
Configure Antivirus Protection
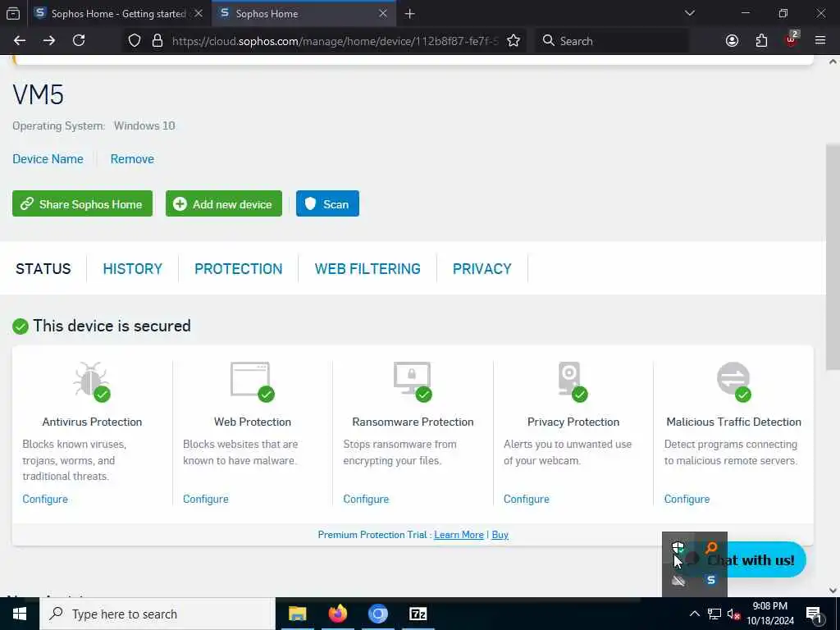(x=45, y=499)
